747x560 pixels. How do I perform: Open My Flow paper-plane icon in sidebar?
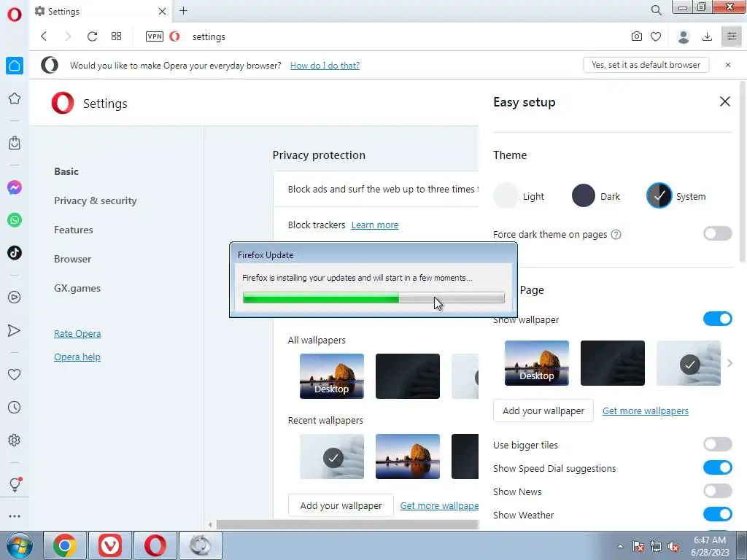click(15, 330)
